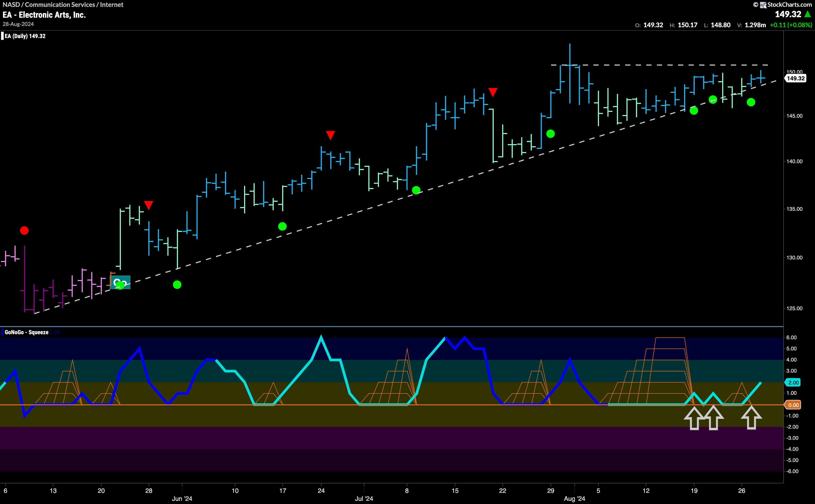Viewport: 815px width, 504px height.
Task: Click the +0.11 (+0.08%) change value
Action: [791, 25]
